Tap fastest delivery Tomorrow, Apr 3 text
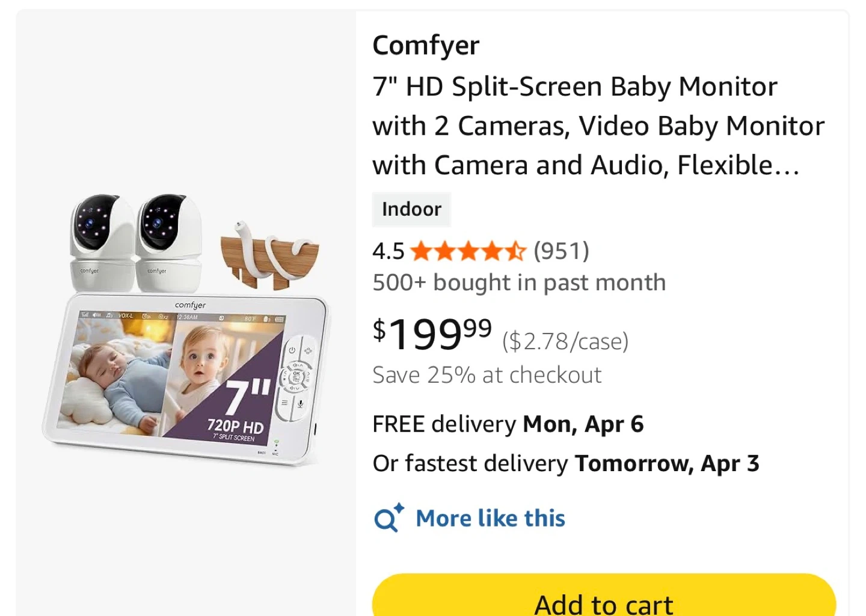The image size is (866, 616). (565, 463)
